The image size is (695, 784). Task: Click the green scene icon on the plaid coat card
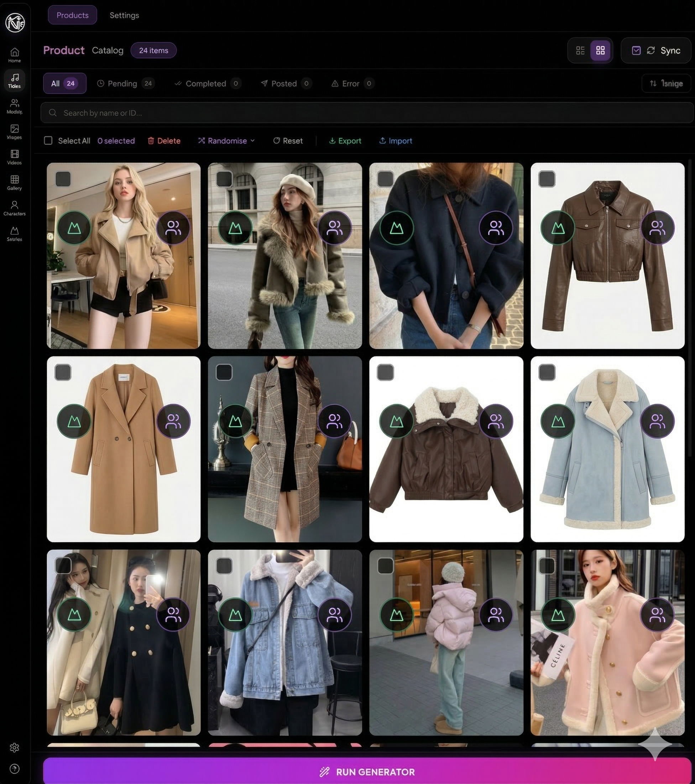(x=235, y=421)
